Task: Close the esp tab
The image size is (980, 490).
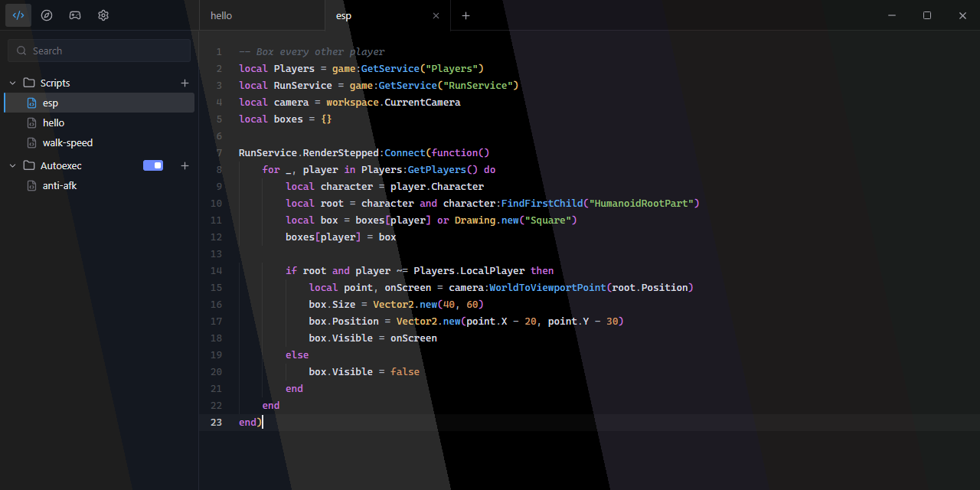Action: point(436,15)
